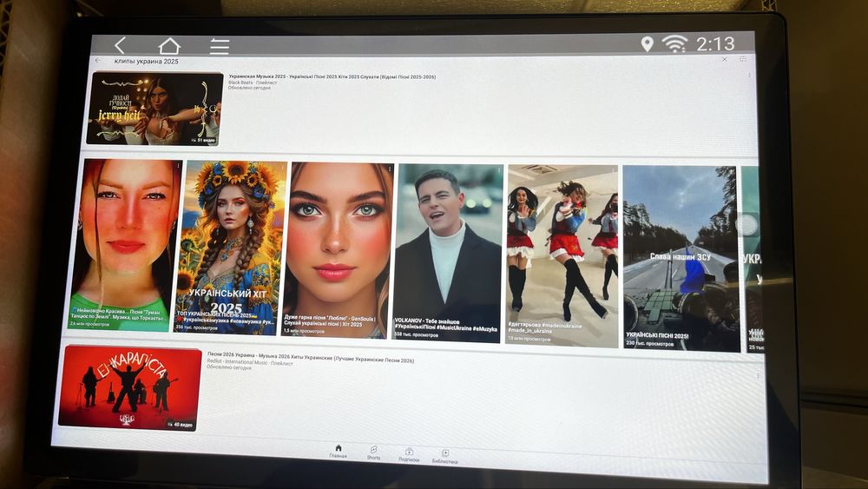Open the red 'Енжарапіста' playlist thumbnail
Image resolution: width=868 pixels, height=489 pixels.
130,387
